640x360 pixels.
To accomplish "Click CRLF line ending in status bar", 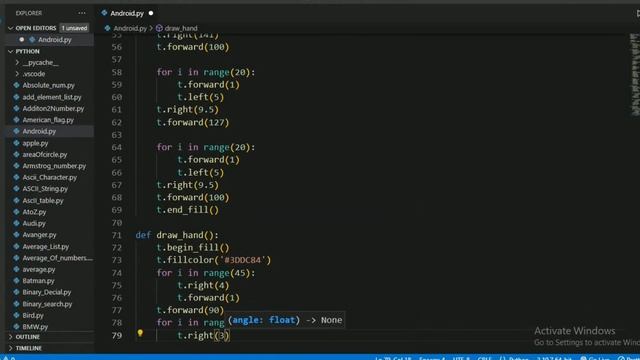I will 484,358.
